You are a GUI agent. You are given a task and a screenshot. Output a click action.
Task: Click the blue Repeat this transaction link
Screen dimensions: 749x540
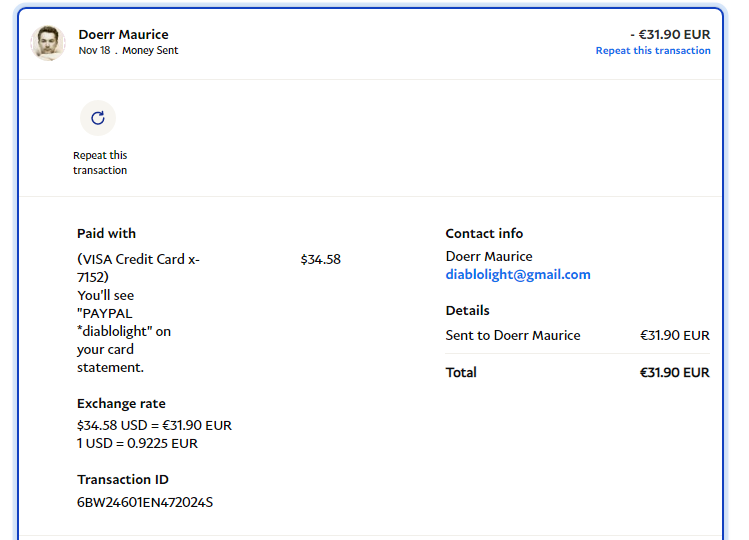point(653,51)
